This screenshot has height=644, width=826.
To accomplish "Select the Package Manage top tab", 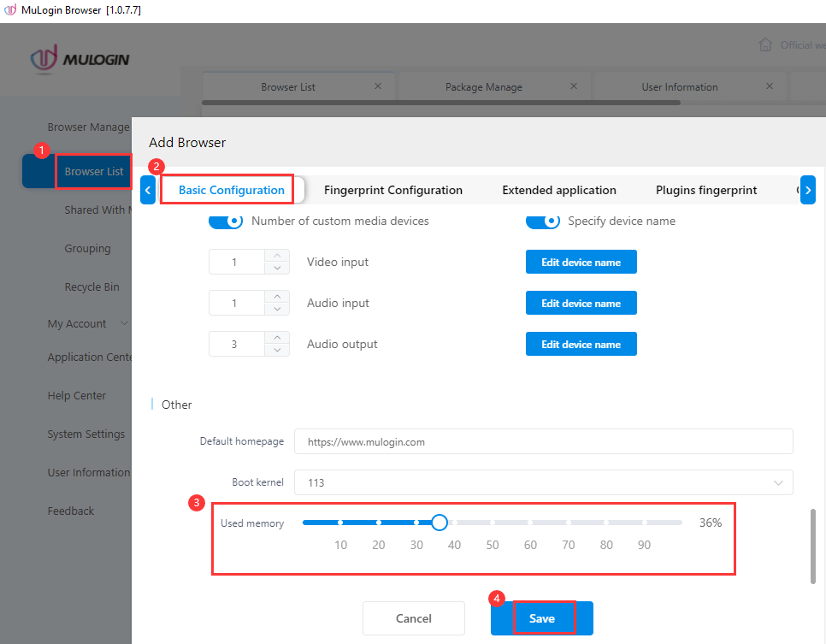I will coord(484,87).
